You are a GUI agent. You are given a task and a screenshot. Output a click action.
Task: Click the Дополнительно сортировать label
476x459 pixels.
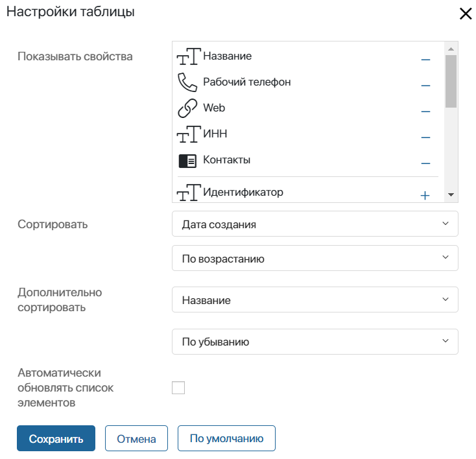tap(60, 300)
